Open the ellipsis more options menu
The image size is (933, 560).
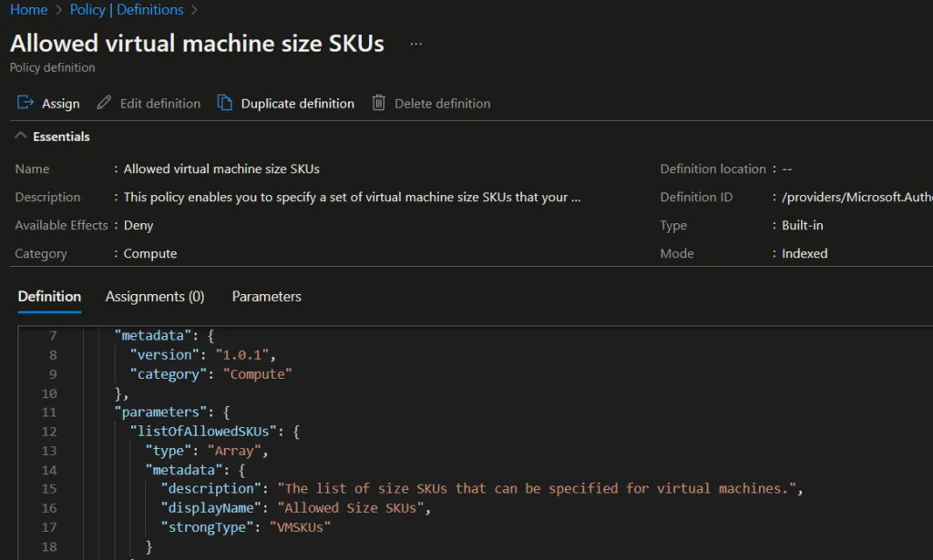pyautogui.click(x=415, y=44)
